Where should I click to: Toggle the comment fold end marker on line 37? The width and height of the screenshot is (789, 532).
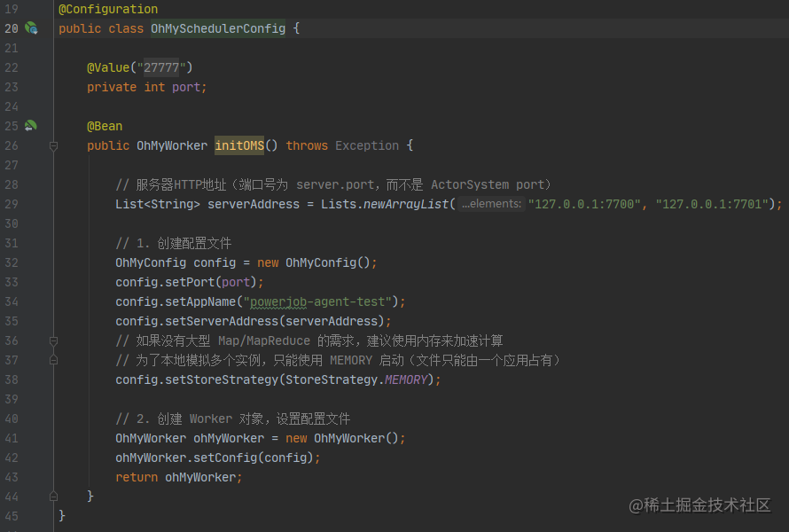coord(53,360)
